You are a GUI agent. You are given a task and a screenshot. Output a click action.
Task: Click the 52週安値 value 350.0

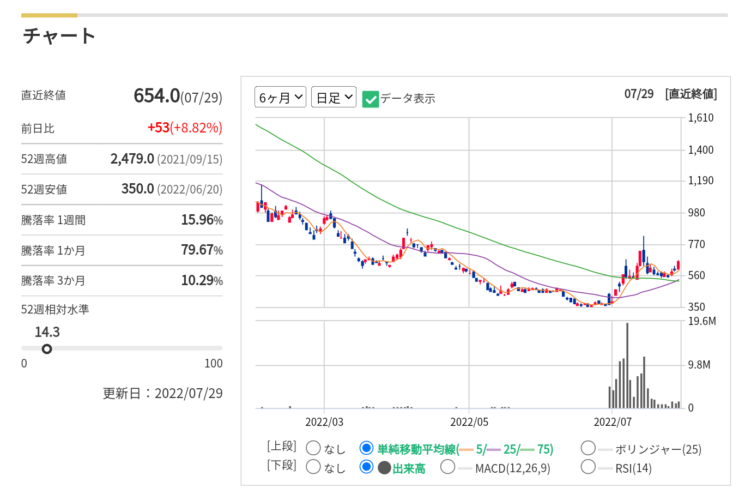[x=137, y=189]
